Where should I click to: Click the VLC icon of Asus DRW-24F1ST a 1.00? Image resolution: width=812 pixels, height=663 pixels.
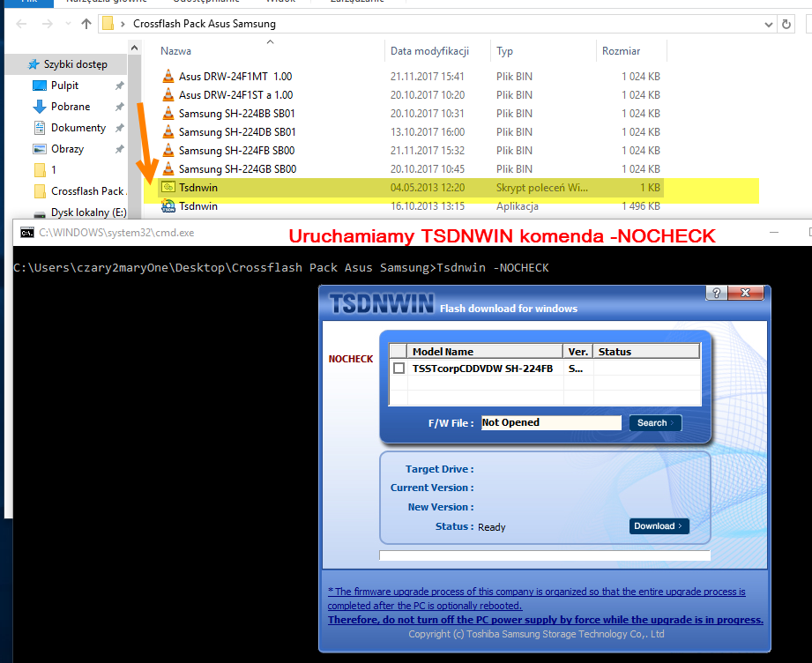[x=168, y=95]
